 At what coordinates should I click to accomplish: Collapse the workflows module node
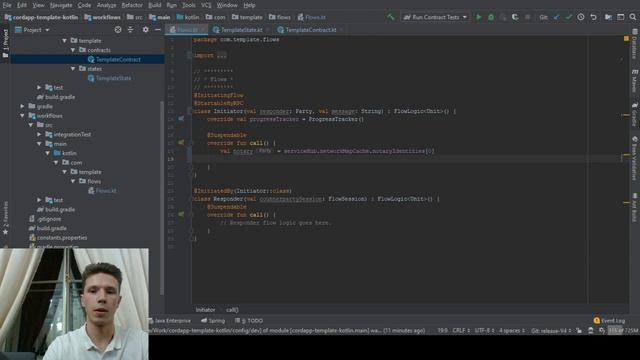(x=22, y=116)
